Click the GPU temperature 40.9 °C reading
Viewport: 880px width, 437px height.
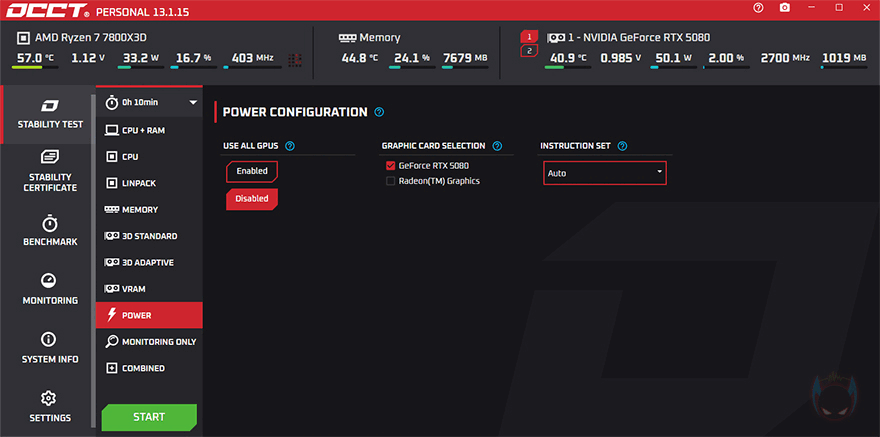coord(568,57)
